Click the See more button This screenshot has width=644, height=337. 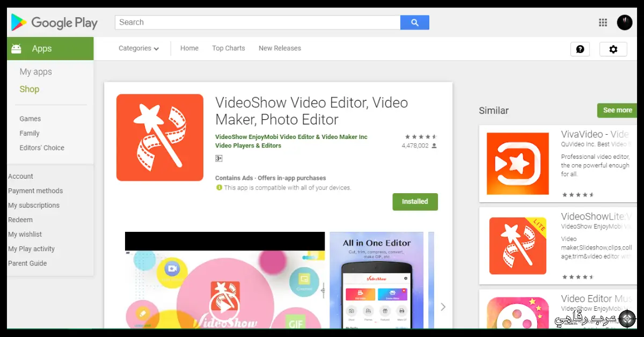[x=617, y=110]
